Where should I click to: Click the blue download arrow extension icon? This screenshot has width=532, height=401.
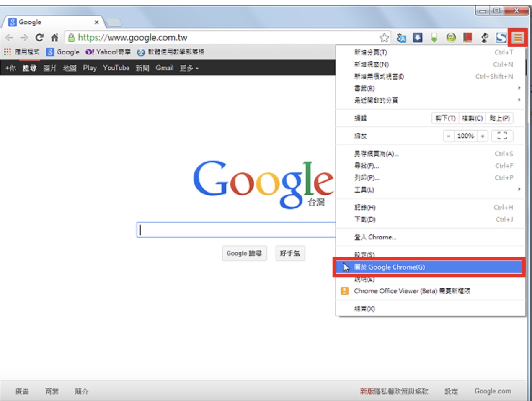pyautogui.click(x=418, y=38)
